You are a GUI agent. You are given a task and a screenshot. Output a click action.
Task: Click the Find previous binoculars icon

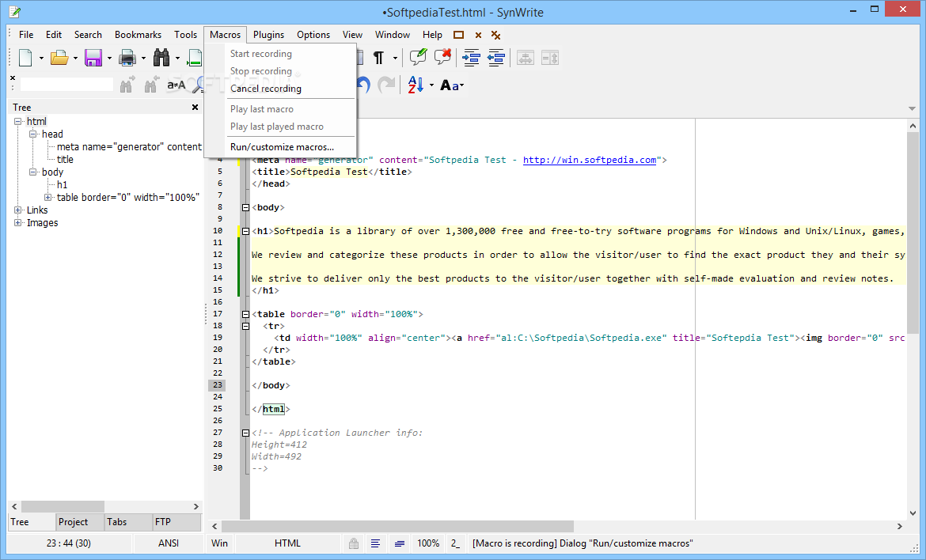point(152,85)
